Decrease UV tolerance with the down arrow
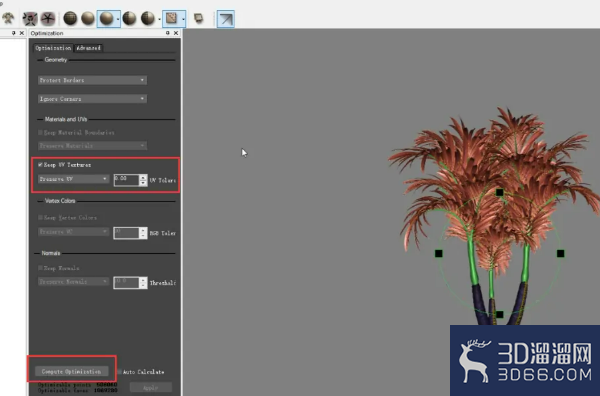The height and width of the screenshot is (396, 600). [x=143, y=183]
